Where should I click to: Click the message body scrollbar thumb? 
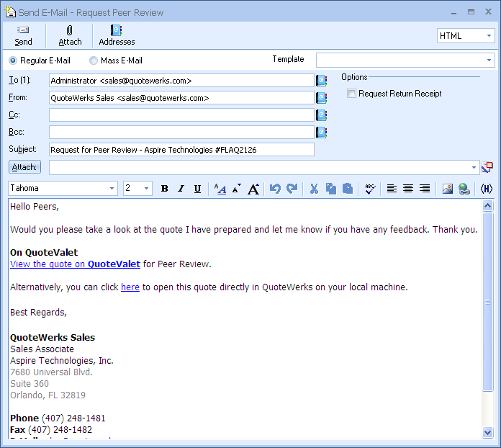[487, 302]
